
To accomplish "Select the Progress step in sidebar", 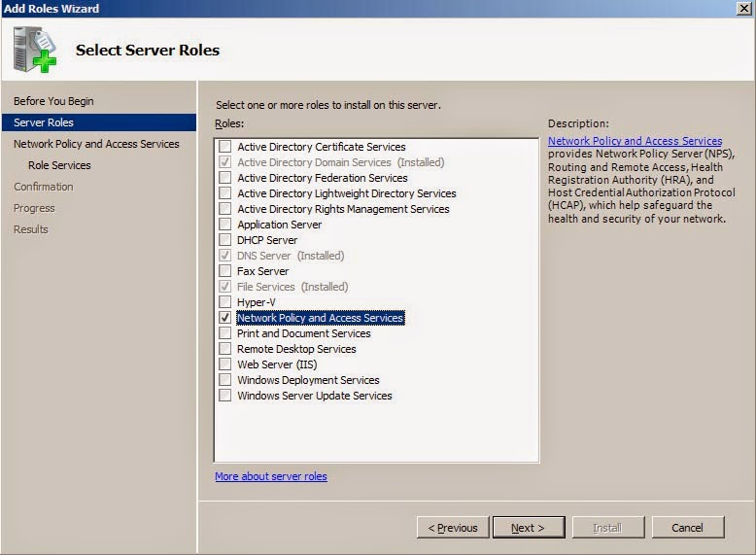I will pyautogui.click(x=34, y=208).
